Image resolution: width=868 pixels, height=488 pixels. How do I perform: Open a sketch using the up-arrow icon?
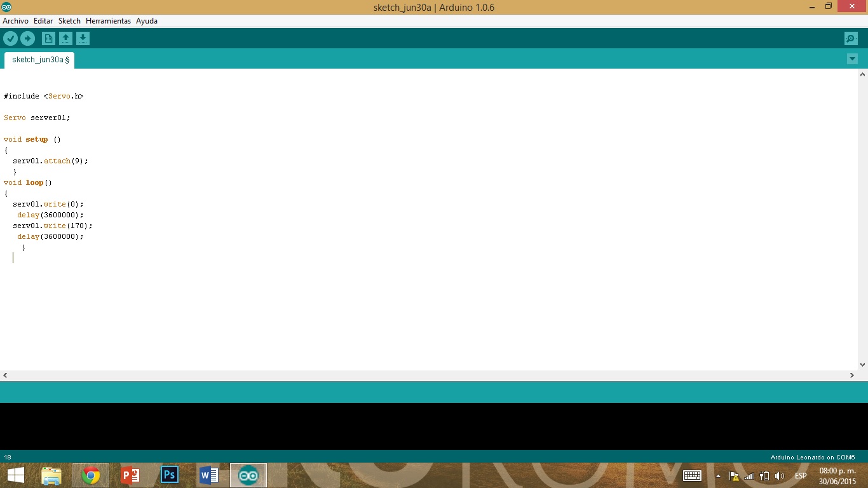click(65, 39)
